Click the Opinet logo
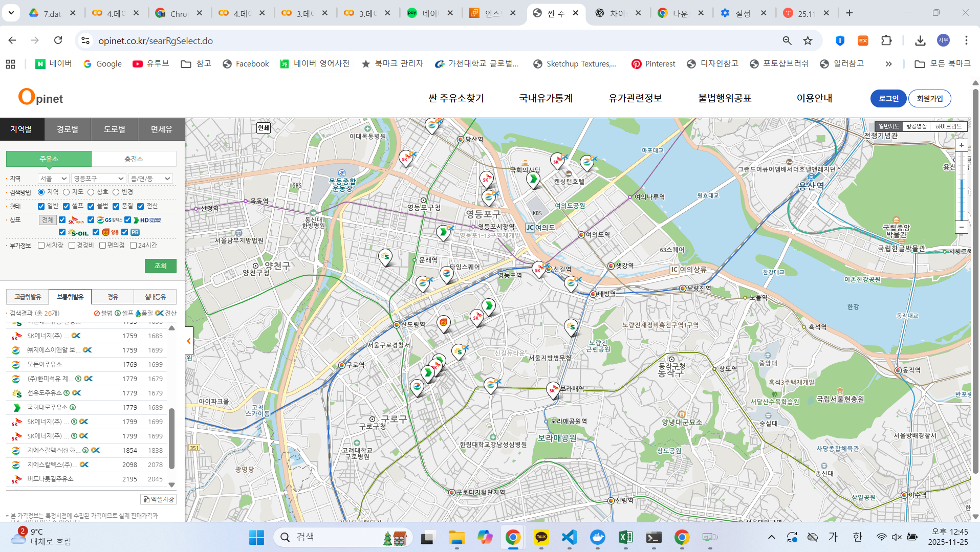The height and width of the screenshot is (552, 980). [x=41, y=97]
